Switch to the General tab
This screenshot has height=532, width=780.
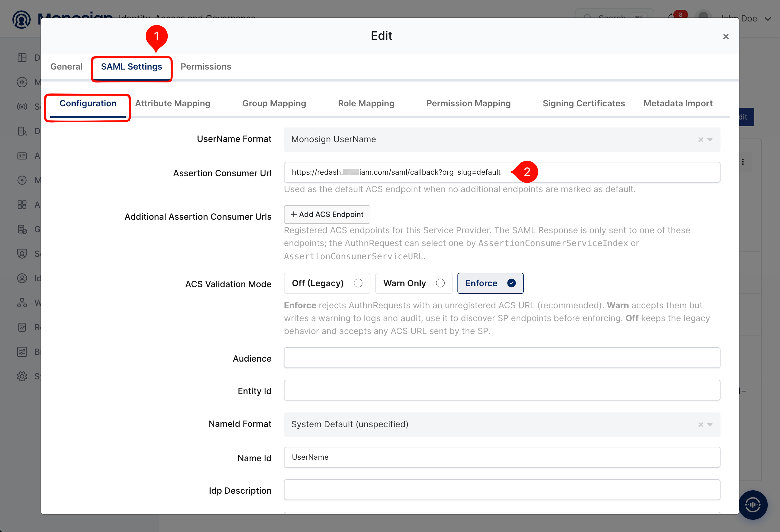[x=66, y=66]
